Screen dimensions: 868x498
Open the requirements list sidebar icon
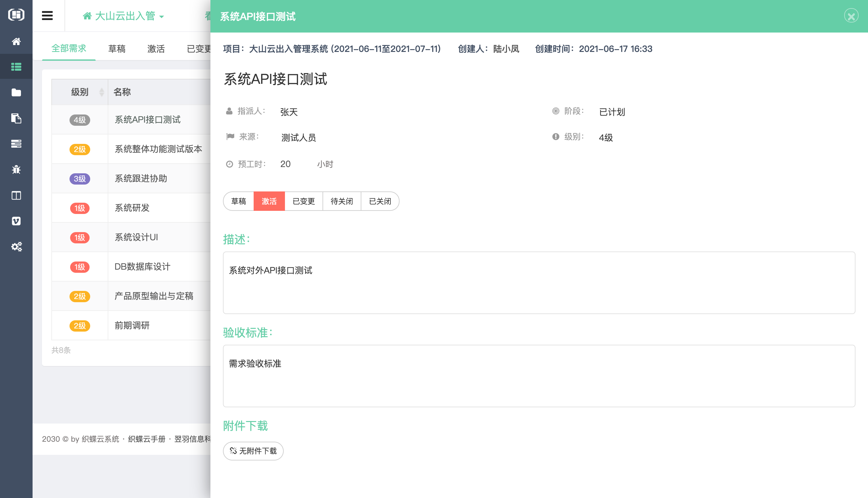click(x=16, y=67)
